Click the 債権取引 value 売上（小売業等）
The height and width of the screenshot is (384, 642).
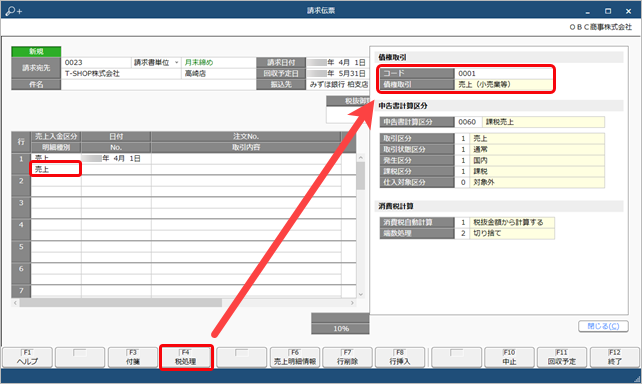pos(503,84)
